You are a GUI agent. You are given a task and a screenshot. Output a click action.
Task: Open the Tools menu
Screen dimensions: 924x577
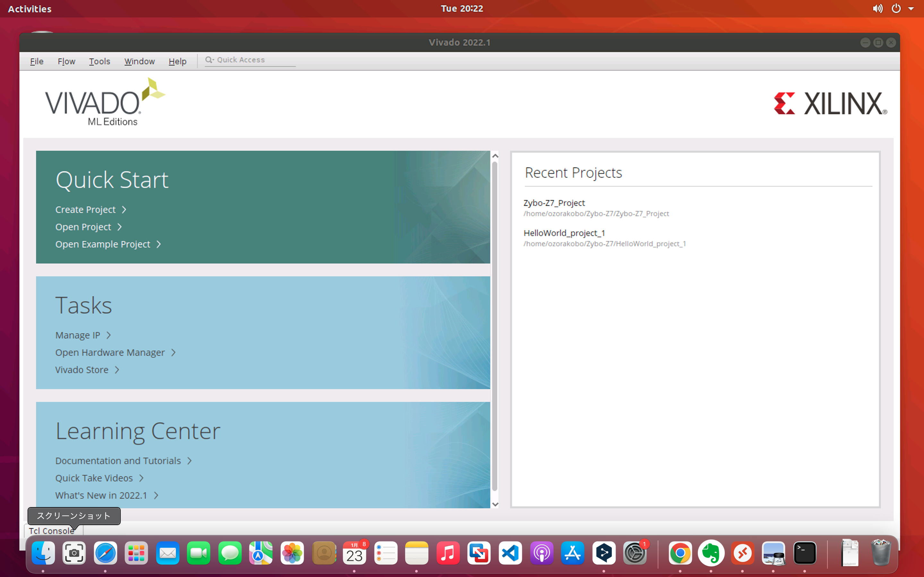point(99,62)
